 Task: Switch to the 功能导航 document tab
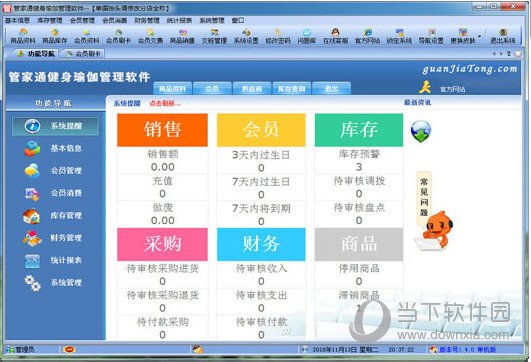pos(36,54)
